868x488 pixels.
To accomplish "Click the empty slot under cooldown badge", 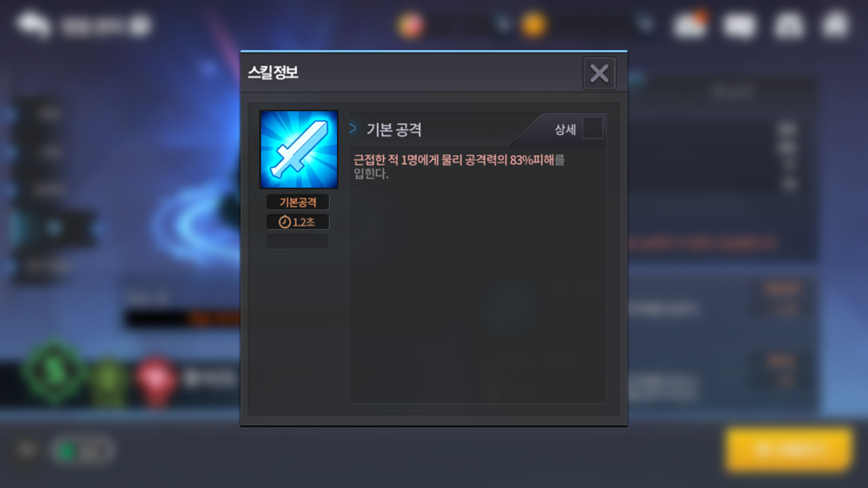I will pyautogui.click(x=298, y=241).
